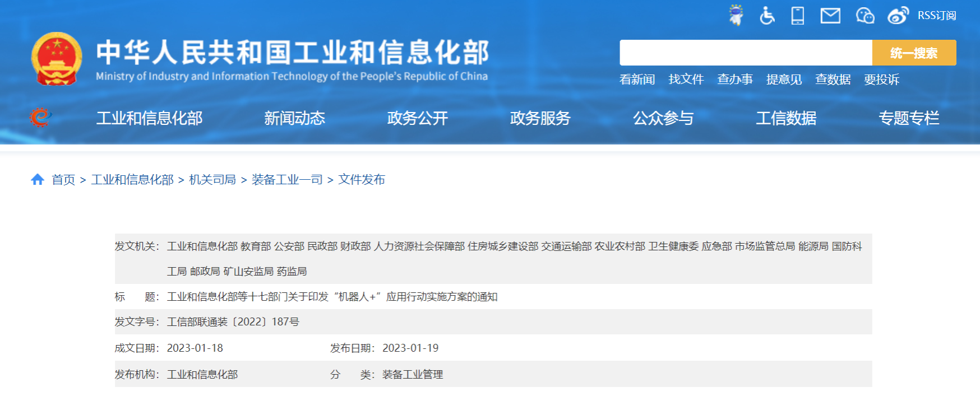The image size is (980, 401).
Task: Click the national emblem logo
Action: point(57,59)
